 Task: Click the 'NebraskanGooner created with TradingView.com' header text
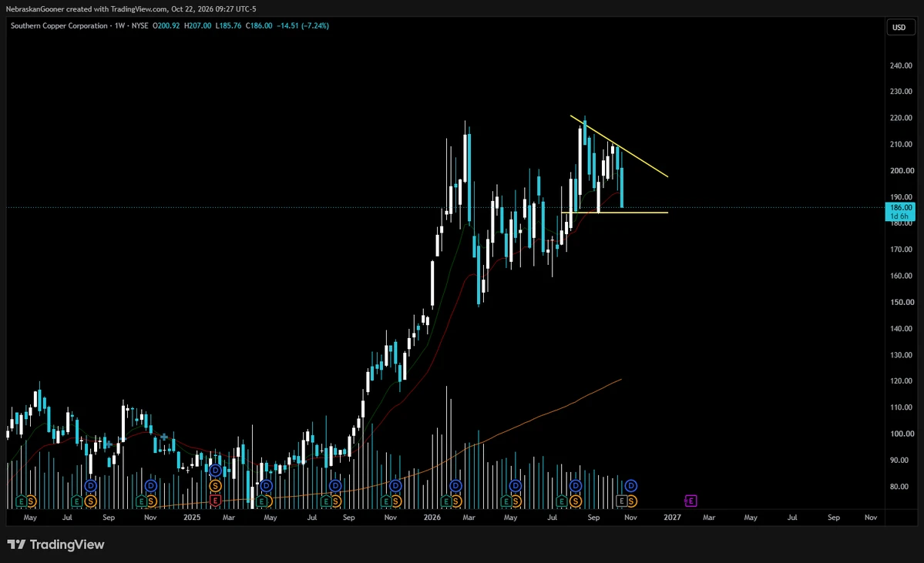coord(86,8)
